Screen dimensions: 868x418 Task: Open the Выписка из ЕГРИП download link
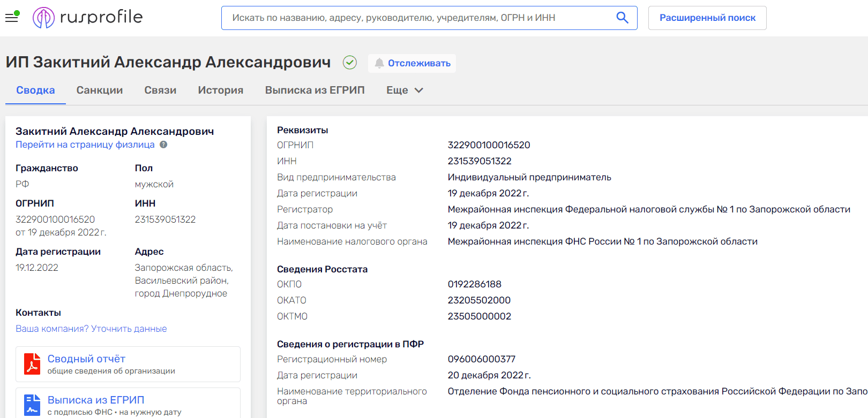tap(96, 400)
